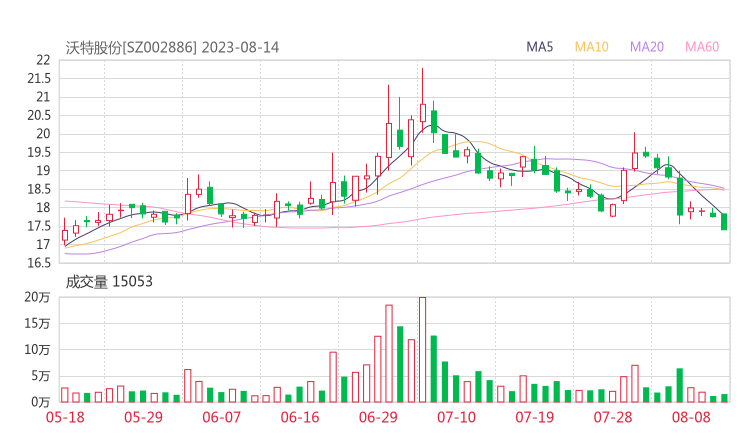
Task: Click the MA60 legend label
Action: 702,47
